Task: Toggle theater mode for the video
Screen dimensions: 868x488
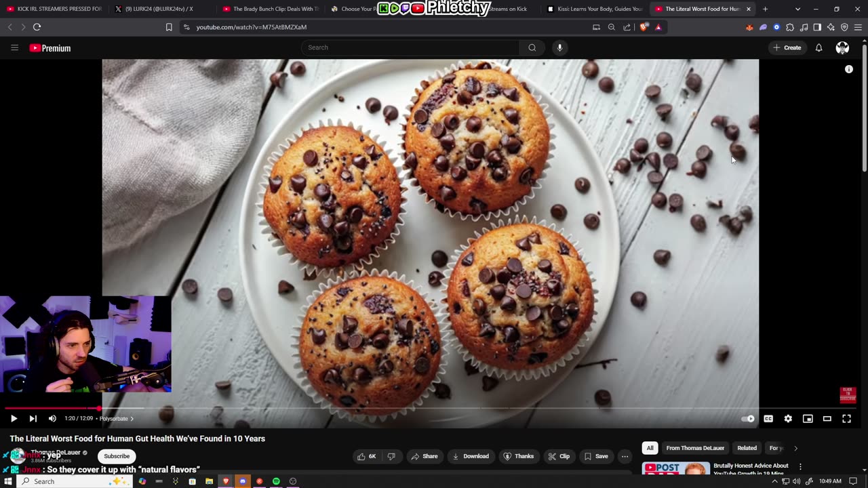Action: 827,419
